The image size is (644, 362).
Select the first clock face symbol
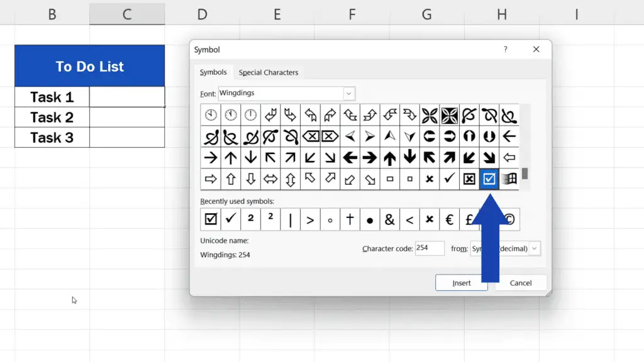click(x=211, y=115)
